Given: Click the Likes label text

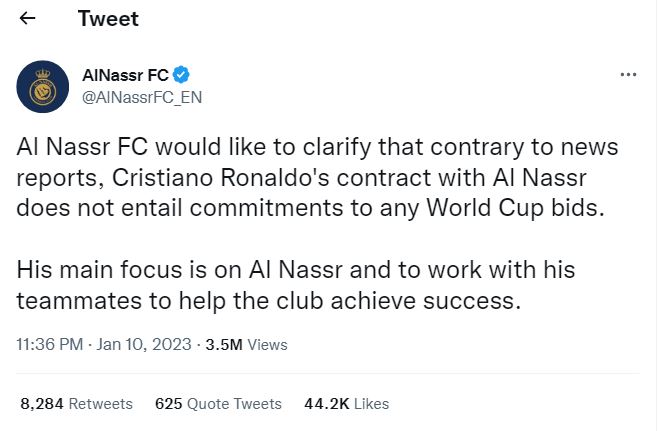Looking at the screenshot, I should click(371, 404).
